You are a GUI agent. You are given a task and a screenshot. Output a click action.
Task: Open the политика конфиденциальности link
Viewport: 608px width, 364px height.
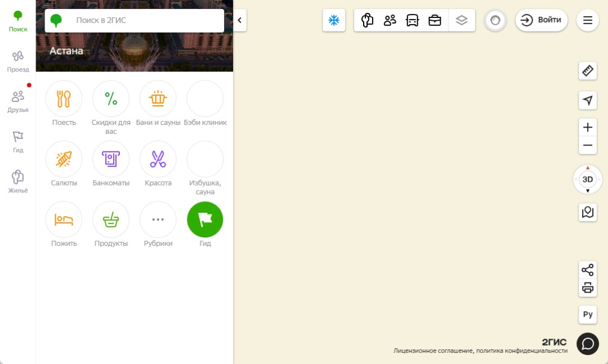pos(522,351)
